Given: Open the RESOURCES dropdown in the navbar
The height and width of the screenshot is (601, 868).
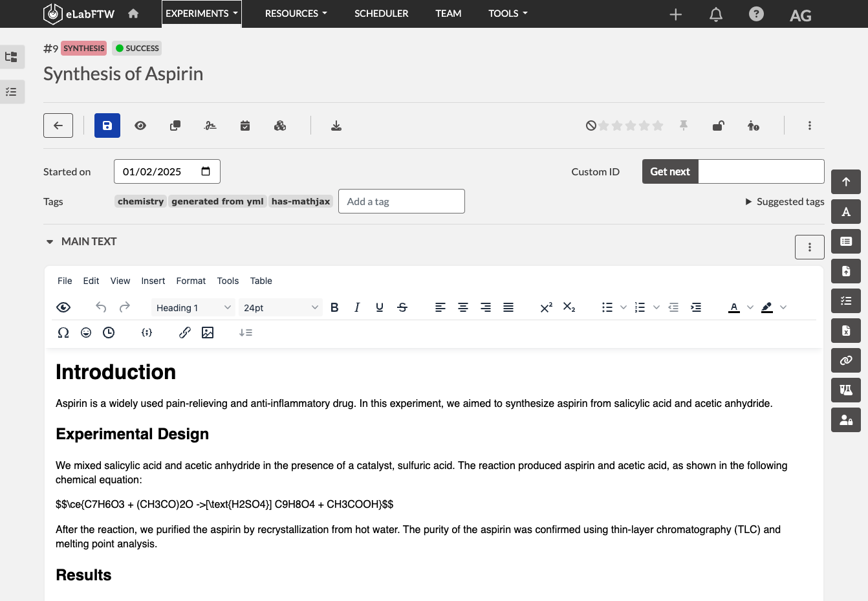Looking at the screenshot, I should (296, 14).
